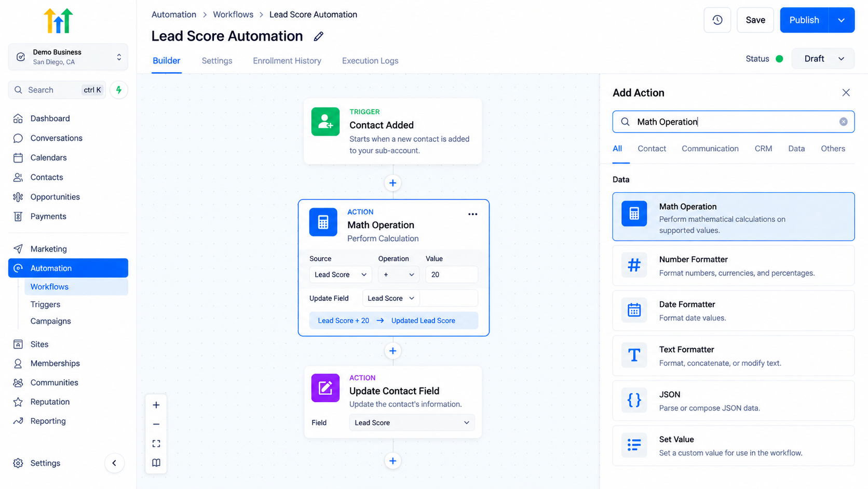Click the Value field containing 20
This screenshot has height=489, width=868.
[452, 274]
